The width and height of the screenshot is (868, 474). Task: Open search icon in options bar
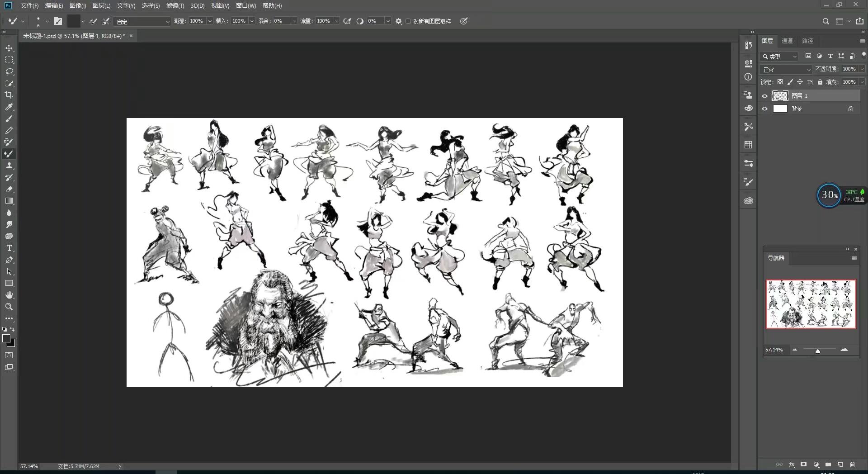tap(826, 21)
